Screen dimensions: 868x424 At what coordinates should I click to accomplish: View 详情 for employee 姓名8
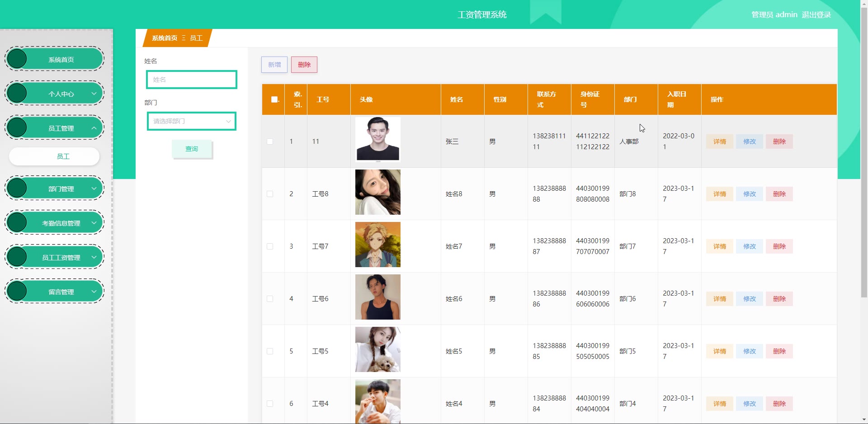pyautogui.click(x=720, y=194)
